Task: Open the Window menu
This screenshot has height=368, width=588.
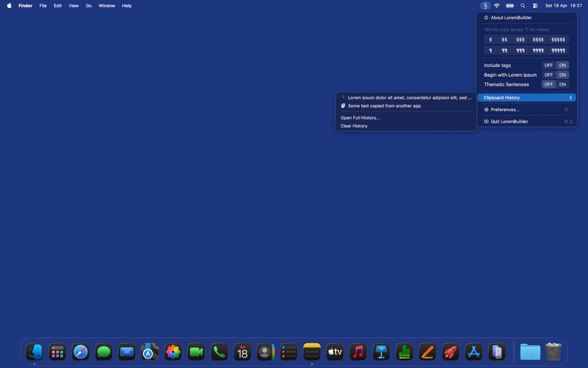Action: click(x=107, y=6)
